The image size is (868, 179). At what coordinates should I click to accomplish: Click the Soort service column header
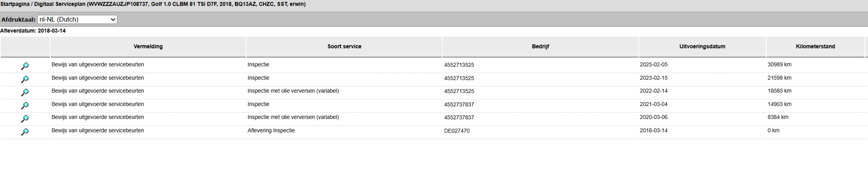(x=344, y=47)
